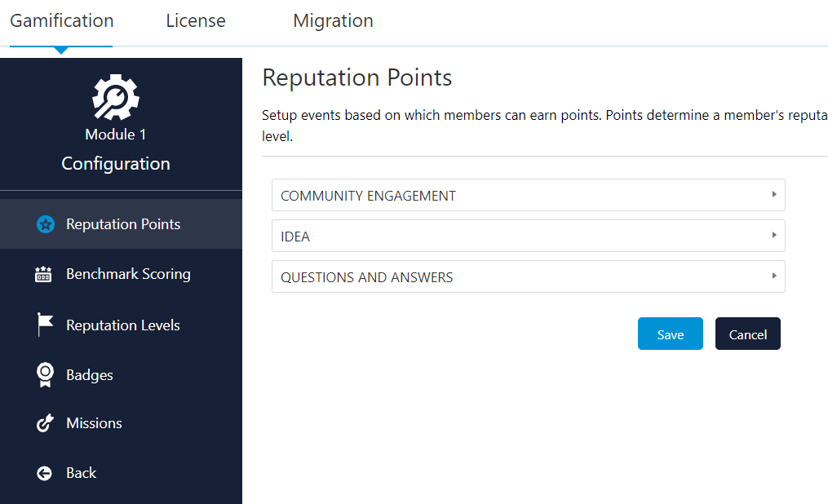Click the Badges medal icon
This screenshot has width=828, height=504.
[43, 374]
